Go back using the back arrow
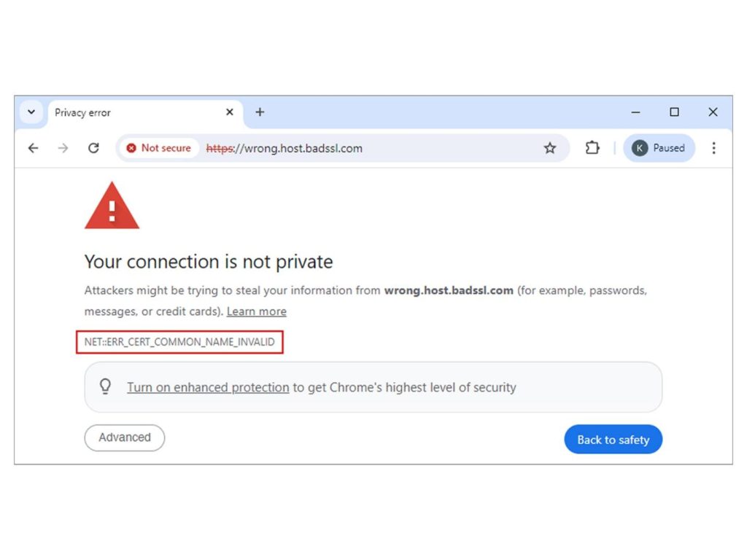Screen dimensions: 747x560 pos(33,148)
